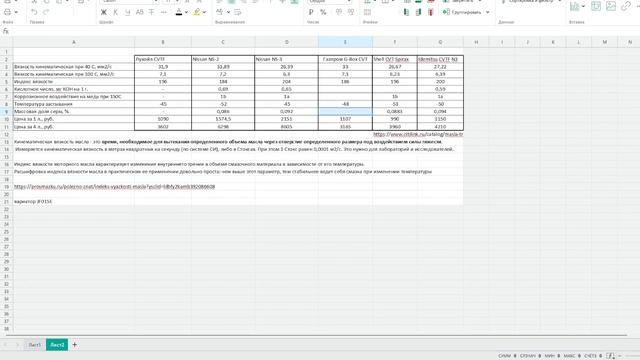The height and width of the screenshot is (360, 640).
Task: Select the Газпром G-Box CVT header cell
Action: [345, 59]
